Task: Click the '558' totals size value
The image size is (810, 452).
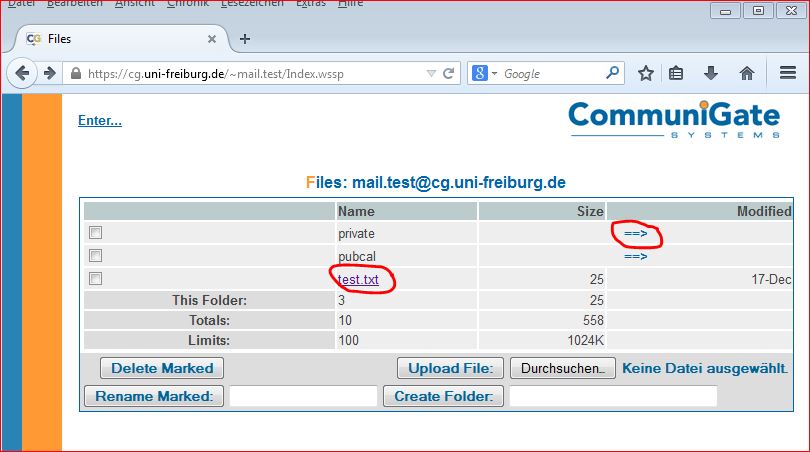Action: click(593, 320)
